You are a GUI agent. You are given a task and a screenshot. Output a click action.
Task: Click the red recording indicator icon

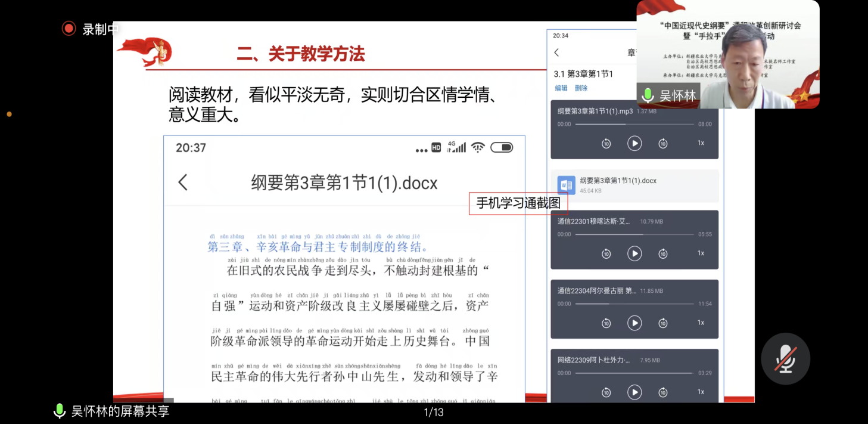69,29
